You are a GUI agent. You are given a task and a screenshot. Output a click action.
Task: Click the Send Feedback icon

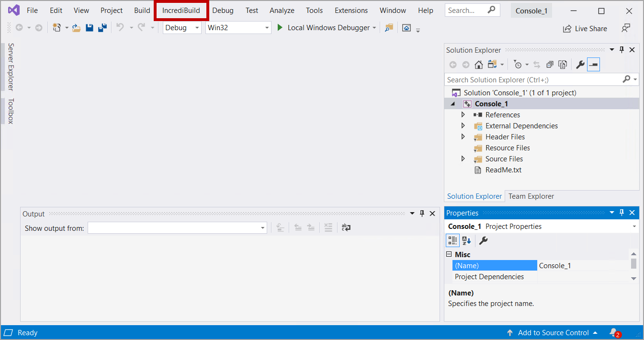[x=626, y=28]
